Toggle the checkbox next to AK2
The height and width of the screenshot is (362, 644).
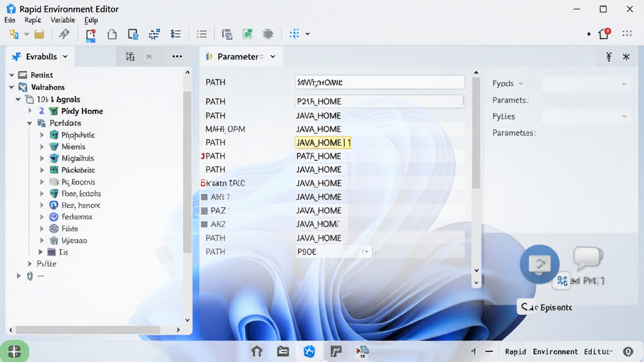204,224
